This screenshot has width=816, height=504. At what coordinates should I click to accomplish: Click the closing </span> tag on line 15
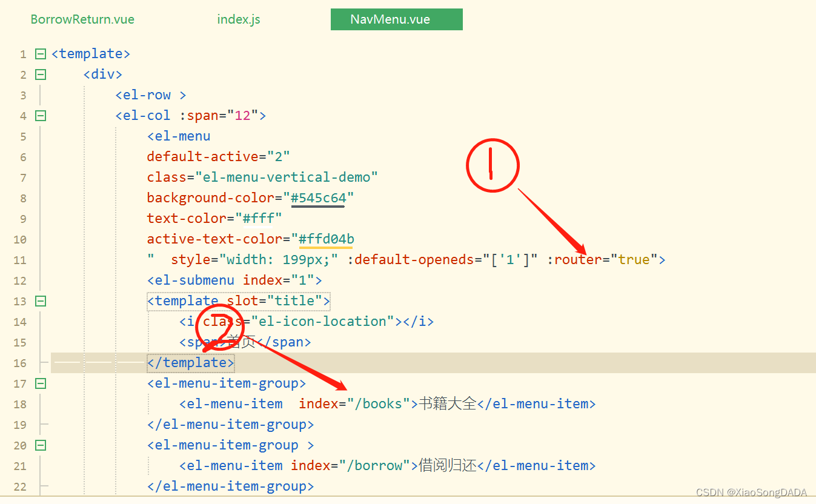tap(283, 342)
